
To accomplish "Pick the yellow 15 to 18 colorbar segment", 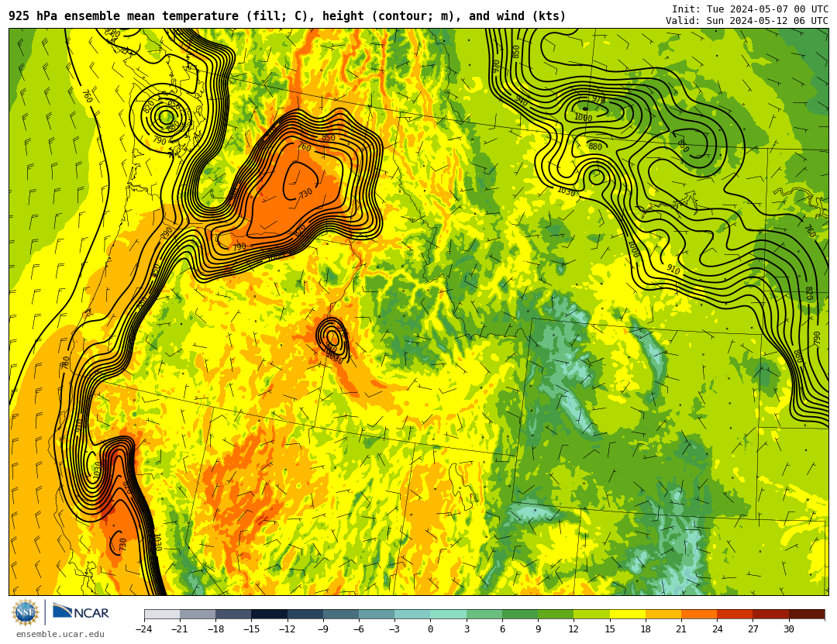I will click(x=627, y=614).
